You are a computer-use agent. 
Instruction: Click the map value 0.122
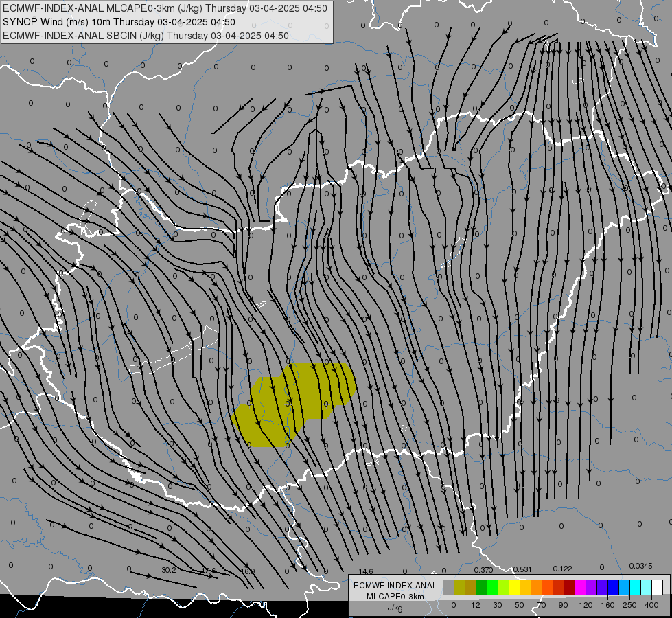point(562,569)
